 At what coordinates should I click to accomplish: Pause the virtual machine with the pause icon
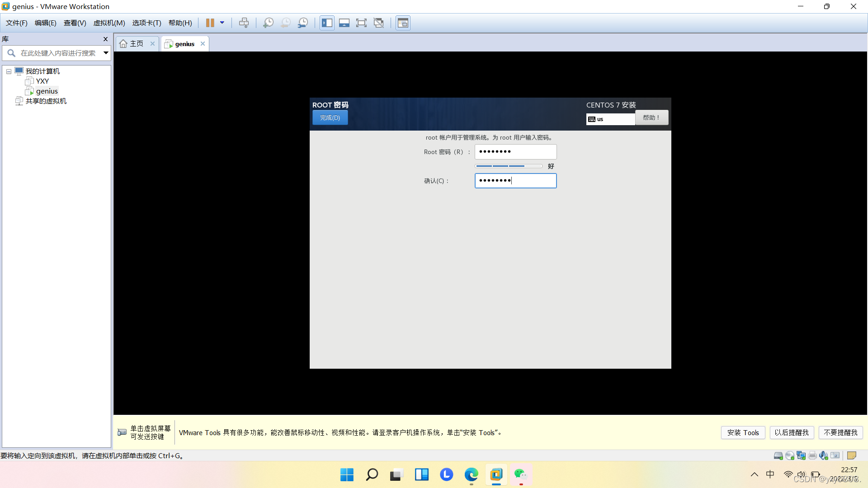(x=210, y=23)
